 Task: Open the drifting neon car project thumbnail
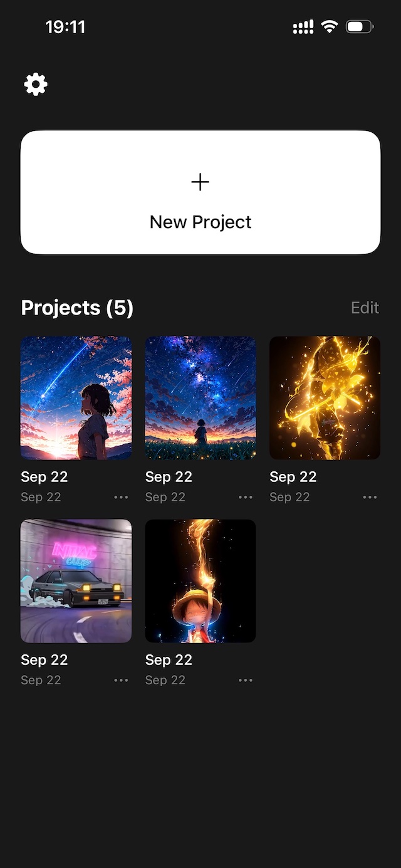[76, 581]
